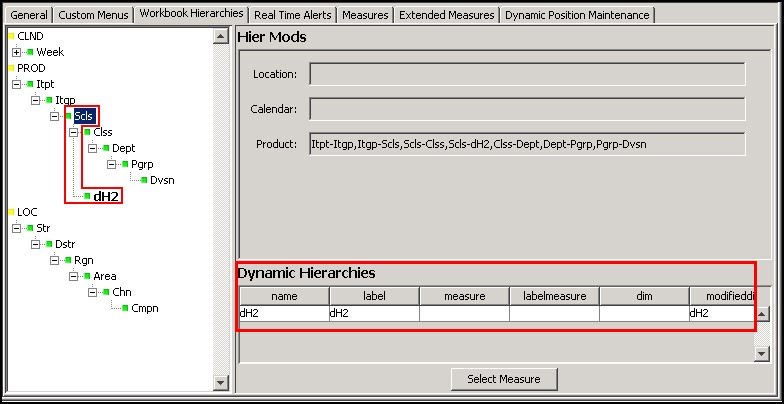Screen dimensions: 784x404
Task: Click the yellow icon beside PROD
Action: (x=12, y=68)
